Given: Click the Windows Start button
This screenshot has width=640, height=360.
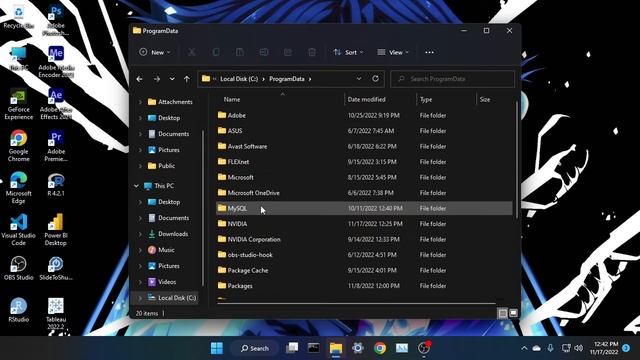Looking at the screenshot, I should [x=217, y=348].
